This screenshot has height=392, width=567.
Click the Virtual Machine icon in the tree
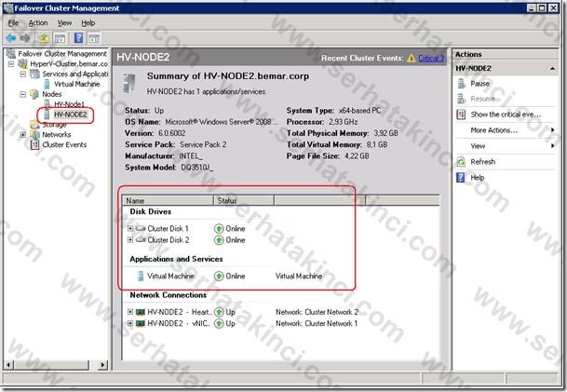tap(47, 84)
